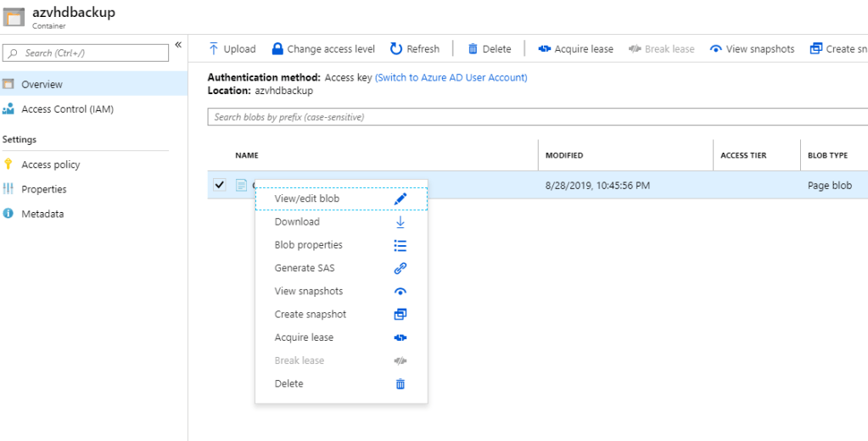Image resolution: width=868 pixels, height=441 pixels.
Task: Focus the Search blobs by prefix field
Action: 535,117
